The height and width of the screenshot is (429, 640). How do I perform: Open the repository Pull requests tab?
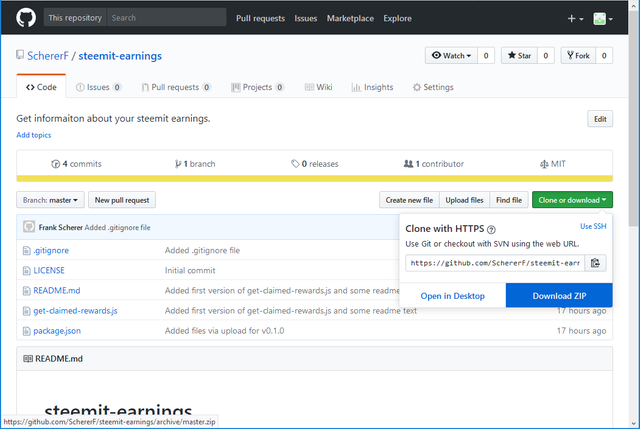click(176, 87)
